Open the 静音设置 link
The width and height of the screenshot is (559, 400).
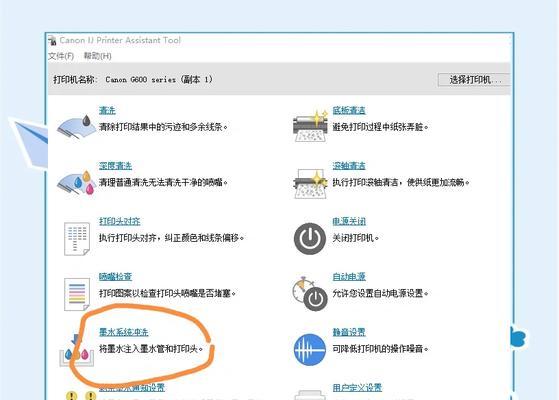coord(349,332)
